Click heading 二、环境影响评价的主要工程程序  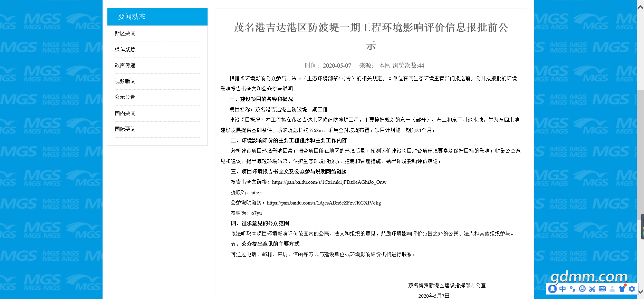click(x=289, y=140)
